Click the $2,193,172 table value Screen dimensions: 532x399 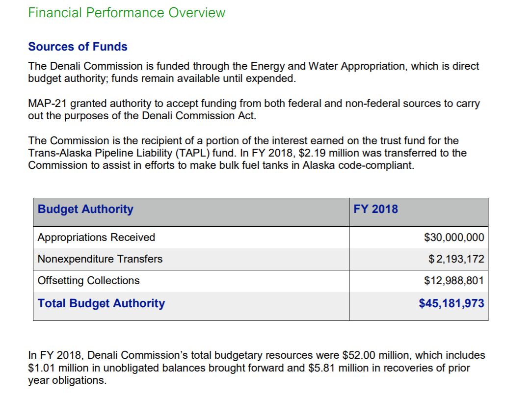pyautogui.click(x=456, y=259)
